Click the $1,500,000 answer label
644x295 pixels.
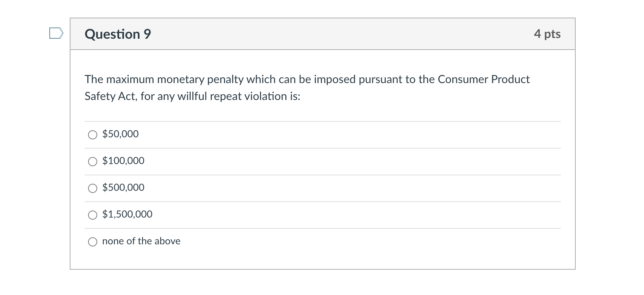point(127,214)
